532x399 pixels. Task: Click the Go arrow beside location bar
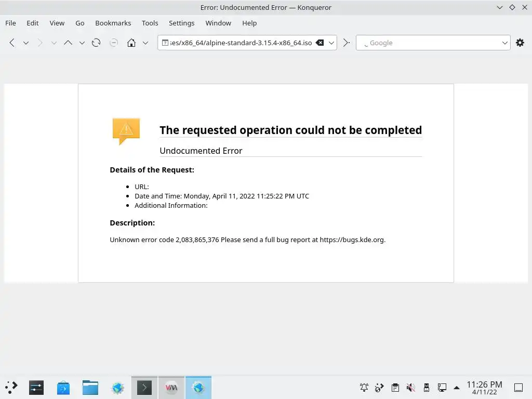coord(346,43)
